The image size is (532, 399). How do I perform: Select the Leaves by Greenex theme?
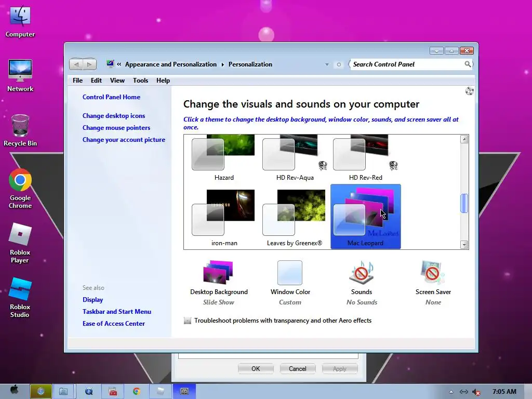295,217
